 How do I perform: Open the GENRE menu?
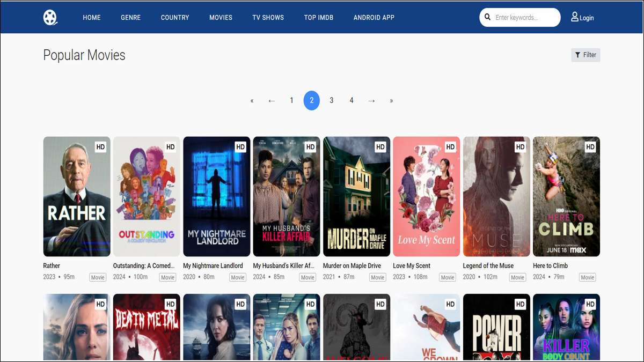click(131, 17)
